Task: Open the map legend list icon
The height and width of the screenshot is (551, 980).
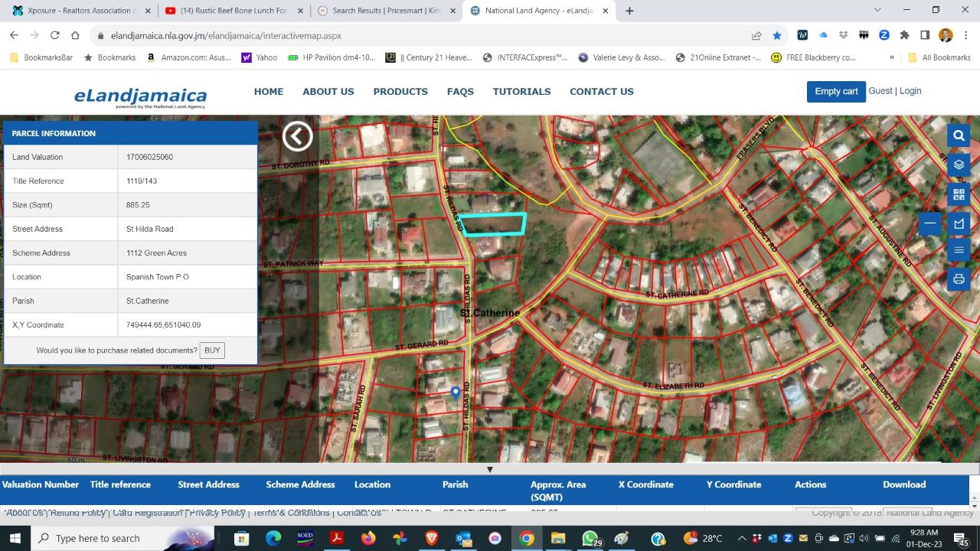Action: (x=959, y=250)
